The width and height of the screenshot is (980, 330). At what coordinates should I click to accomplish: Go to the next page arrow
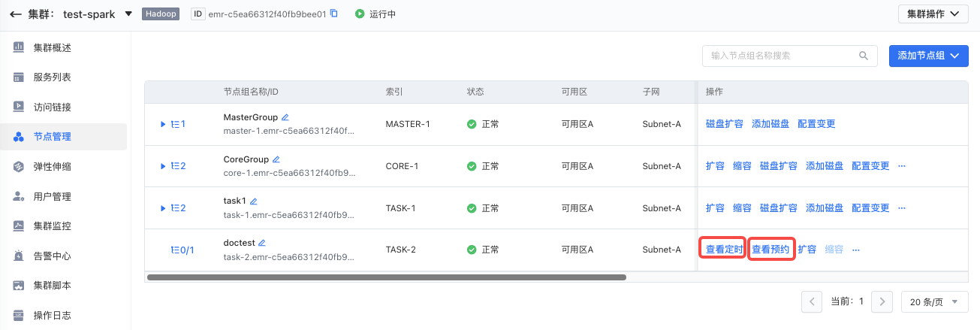[x=882, y=301]
